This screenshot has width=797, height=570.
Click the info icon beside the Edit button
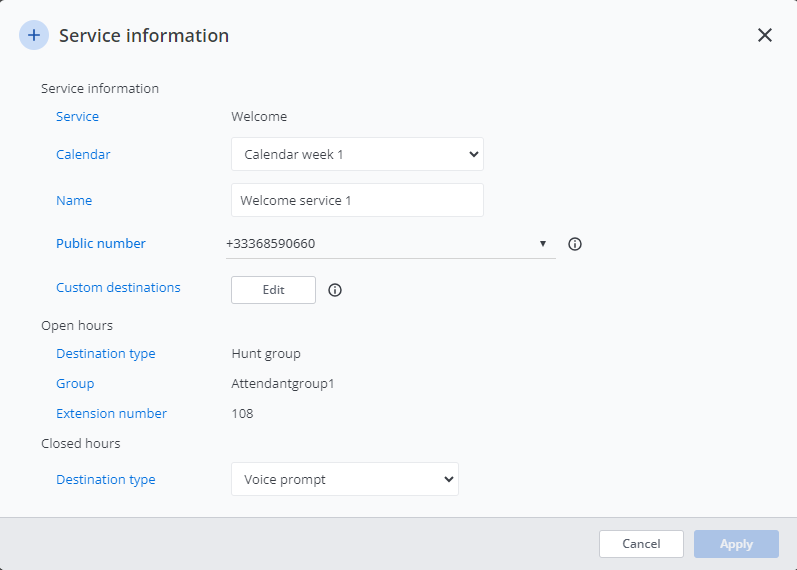pos(335,290)
